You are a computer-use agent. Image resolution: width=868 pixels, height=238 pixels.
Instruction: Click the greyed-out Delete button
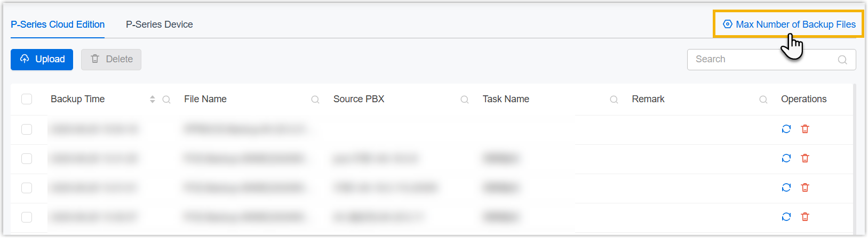[111, 59]
